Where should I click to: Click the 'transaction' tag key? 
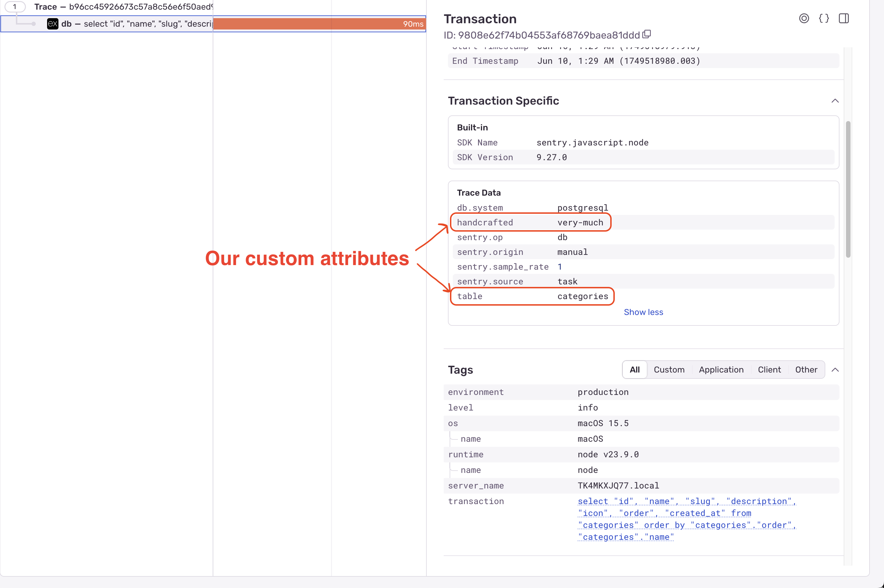[475, 501]
